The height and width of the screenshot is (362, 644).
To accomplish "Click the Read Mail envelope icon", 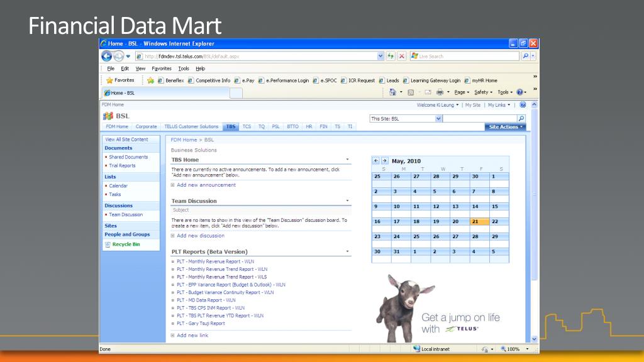I will point(428,92).
